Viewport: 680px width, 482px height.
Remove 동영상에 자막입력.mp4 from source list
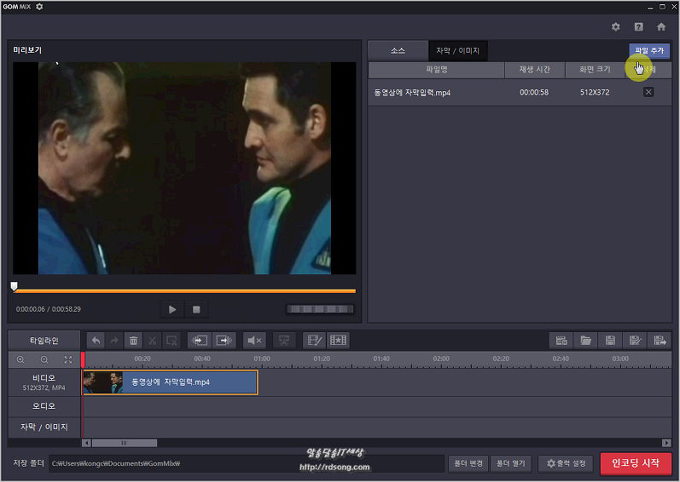[x=648, y=92]
